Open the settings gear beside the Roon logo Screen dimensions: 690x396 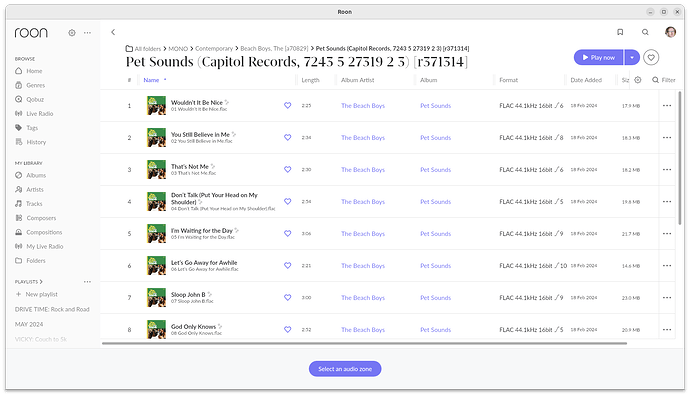point(72,33)
